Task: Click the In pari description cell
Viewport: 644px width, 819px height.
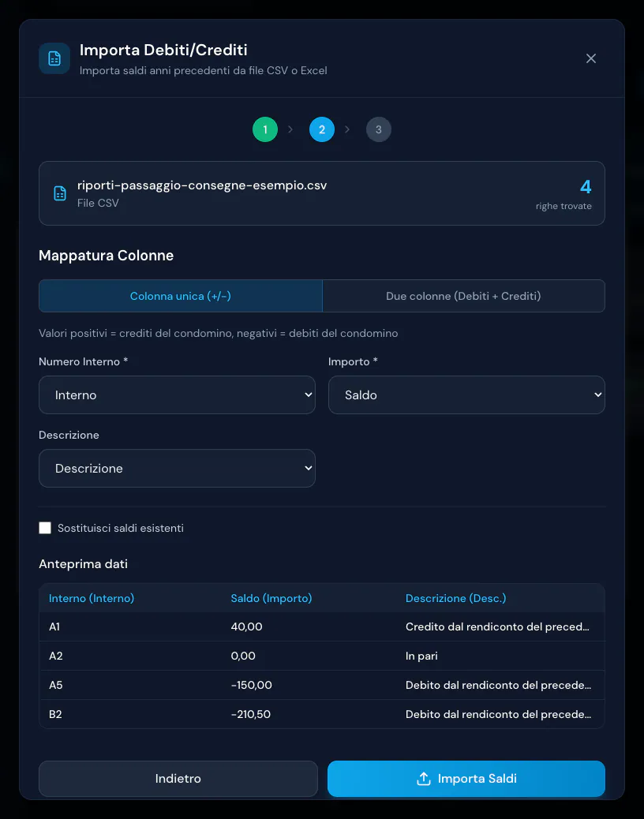Action: (421, 656)
